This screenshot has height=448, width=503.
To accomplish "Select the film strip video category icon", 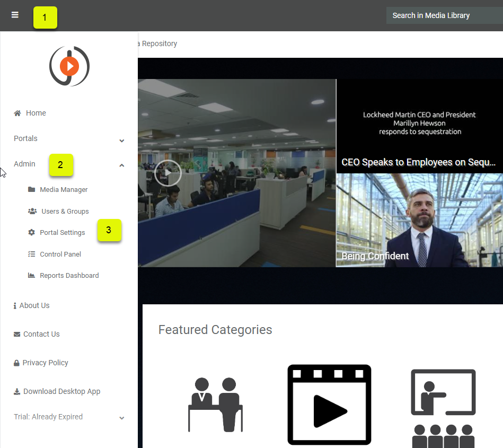I will tap(329, 405).
